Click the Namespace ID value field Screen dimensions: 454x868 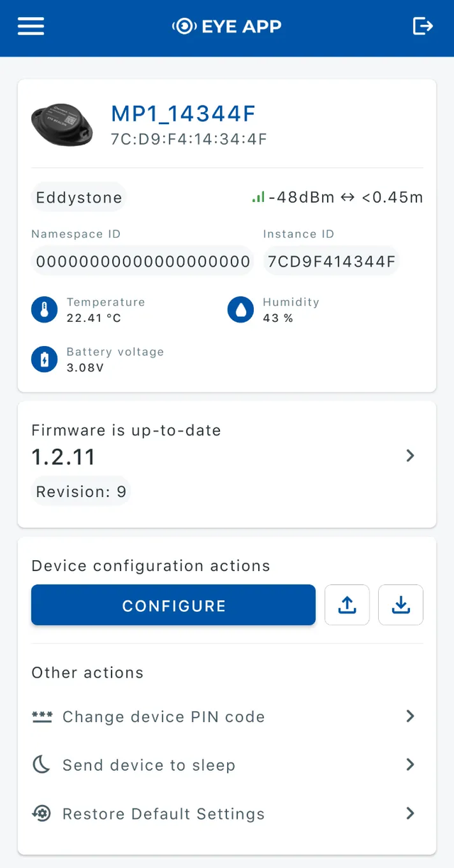tap(143, 261)
